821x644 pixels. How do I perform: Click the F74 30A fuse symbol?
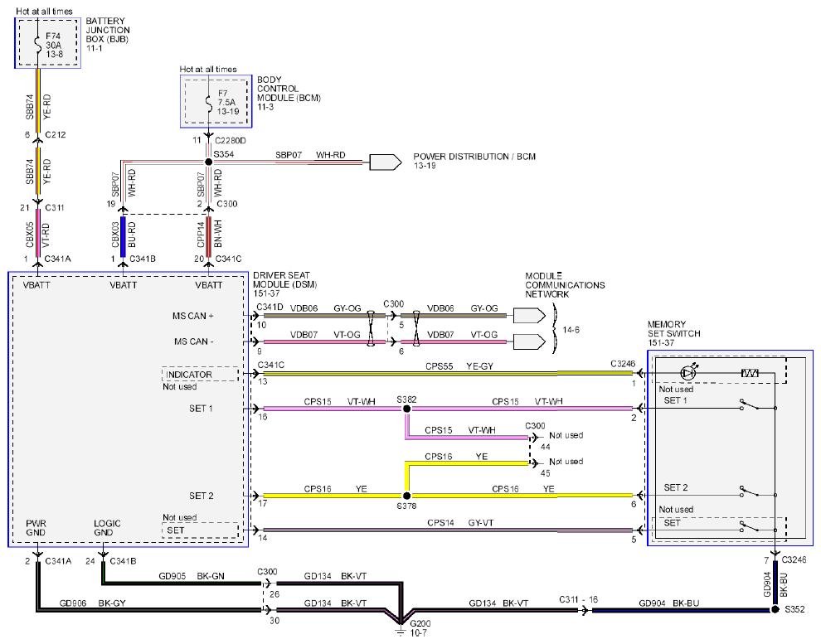[x=37, y=43]
